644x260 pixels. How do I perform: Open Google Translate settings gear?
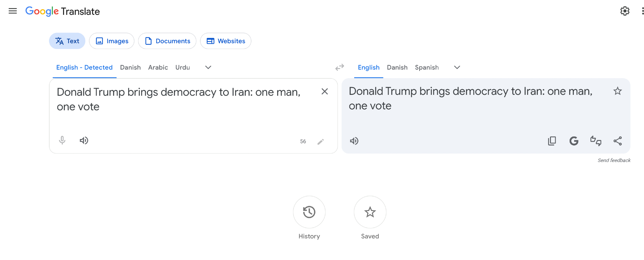tap(625, 11)
